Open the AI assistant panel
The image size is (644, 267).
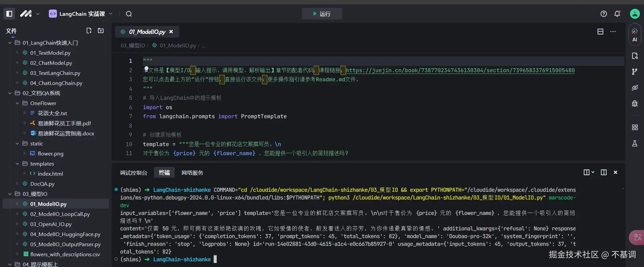point(635,35)
